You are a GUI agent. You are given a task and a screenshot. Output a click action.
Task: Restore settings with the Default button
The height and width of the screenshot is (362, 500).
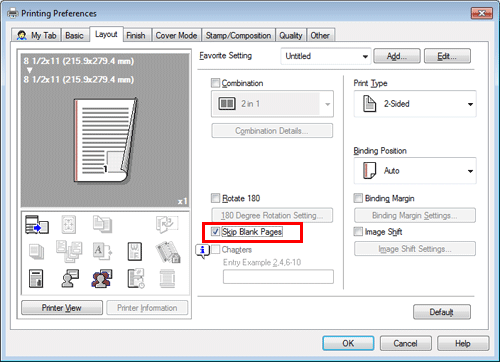(x=442, y=312)
